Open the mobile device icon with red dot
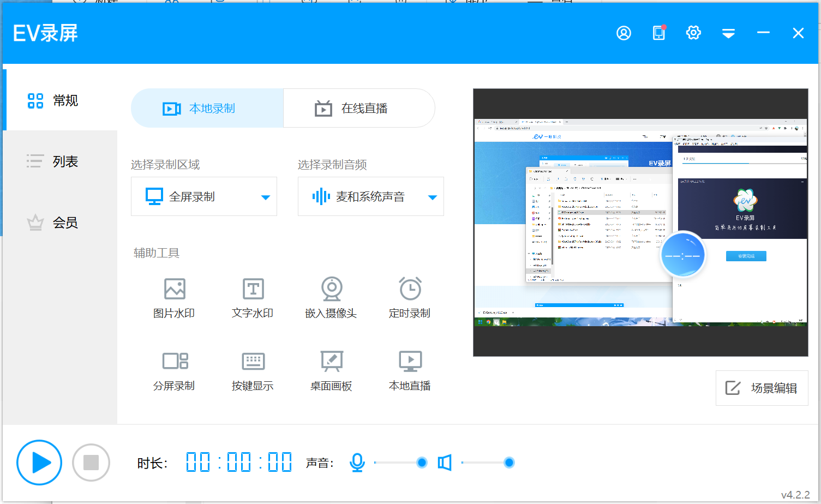Image resolution: width=821 pixels, height=504 pixels. 659,33
